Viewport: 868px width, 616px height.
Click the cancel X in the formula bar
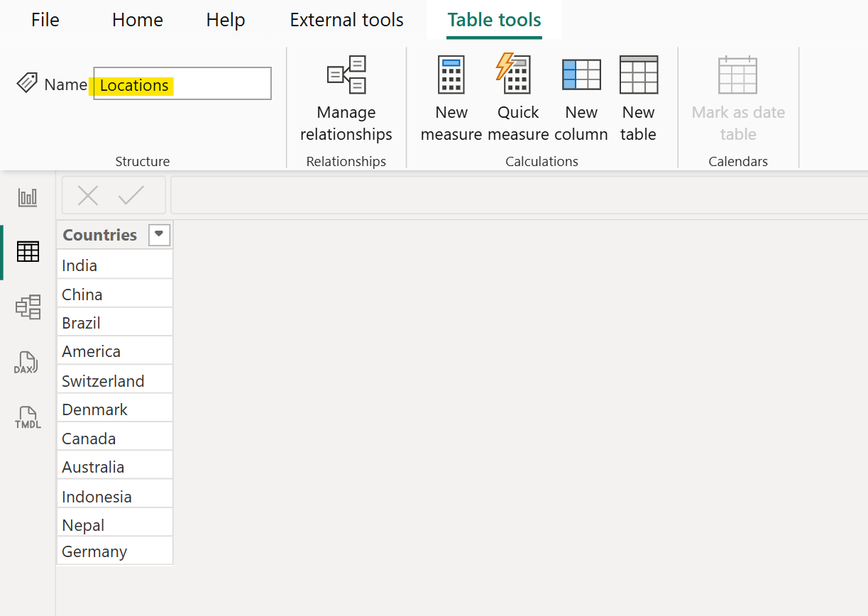[87, 195]
